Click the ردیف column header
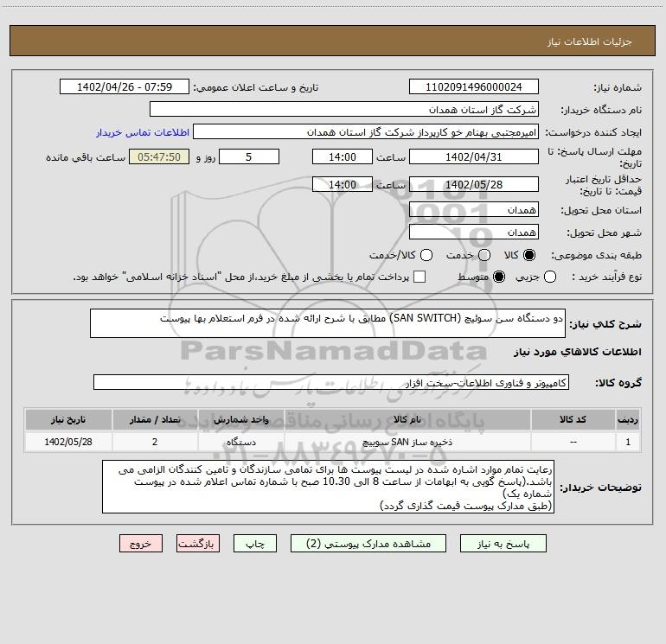 628,419
